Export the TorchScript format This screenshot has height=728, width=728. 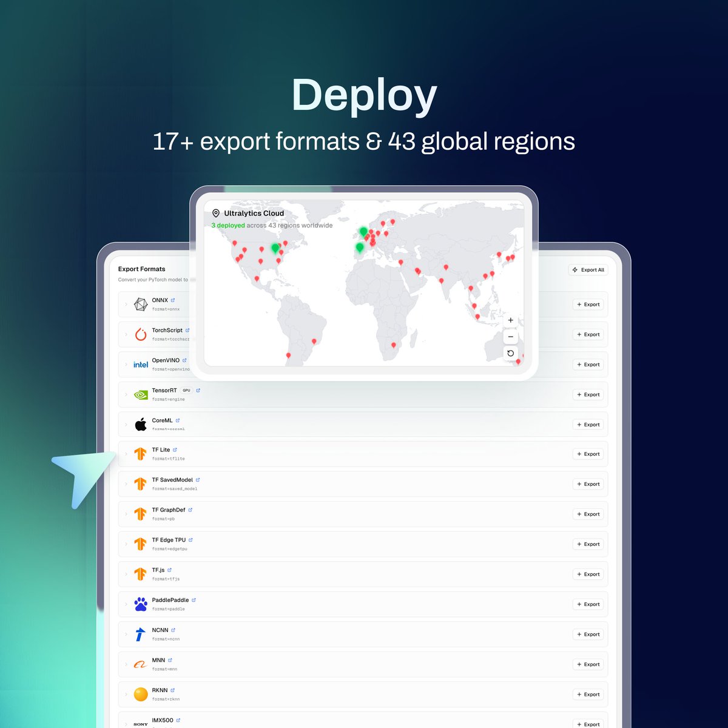[x=588, y=334]
